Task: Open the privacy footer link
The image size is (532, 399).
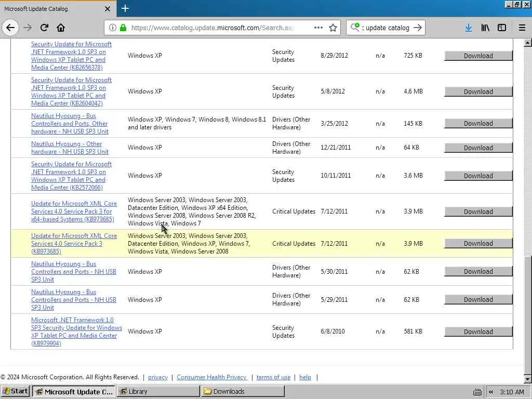Action: (158, 377)
